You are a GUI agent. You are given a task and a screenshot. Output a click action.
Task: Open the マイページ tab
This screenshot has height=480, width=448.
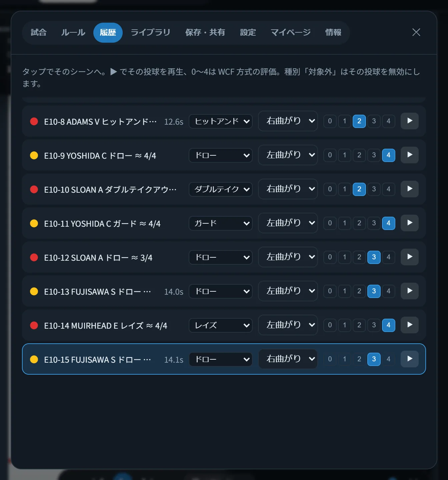pyautogui.click(x=291, y=32)
